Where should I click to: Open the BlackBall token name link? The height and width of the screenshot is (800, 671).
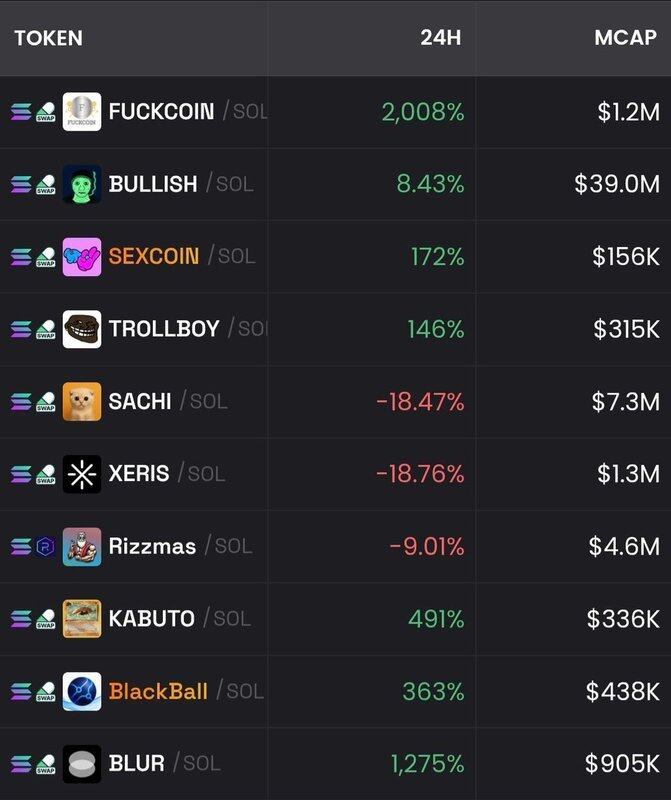pyautogui.click(x=158, y=692)
